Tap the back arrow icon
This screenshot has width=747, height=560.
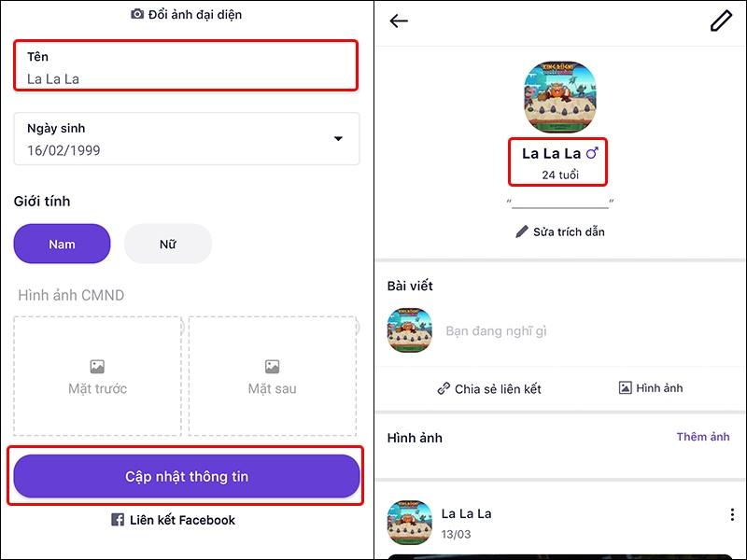pyautogui.click(x=399, y=21)
